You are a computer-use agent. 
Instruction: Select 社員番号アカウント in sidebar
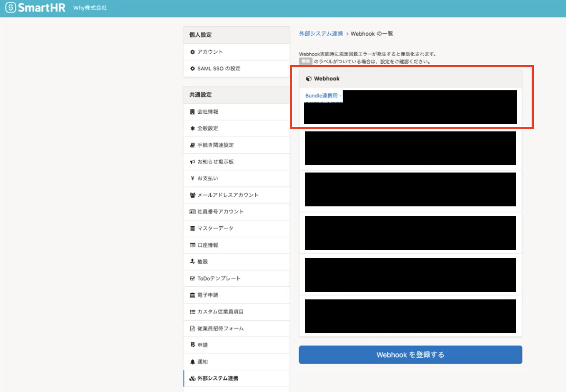coord(236,212)
